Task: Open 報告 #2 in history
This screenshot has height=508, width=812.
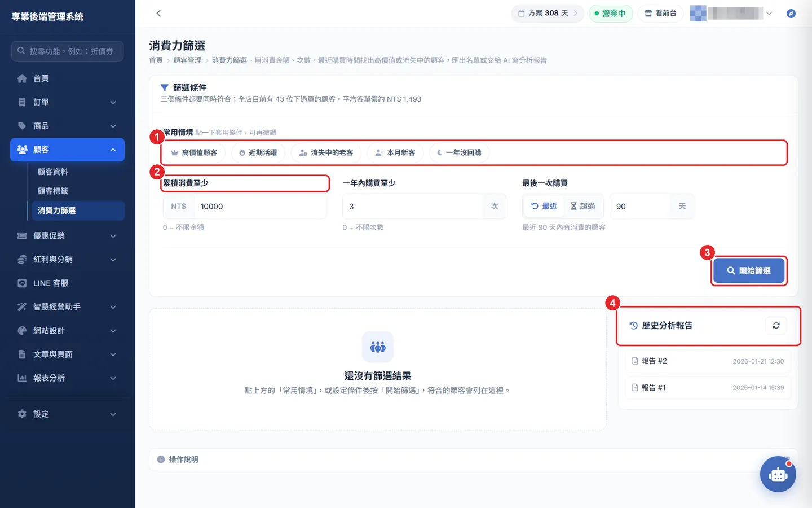Action: click(708, 361)
